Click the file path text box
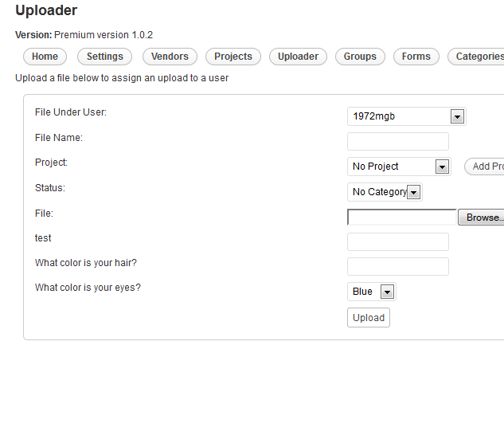This screenshot has height=443, width=504. coord(402,218)
